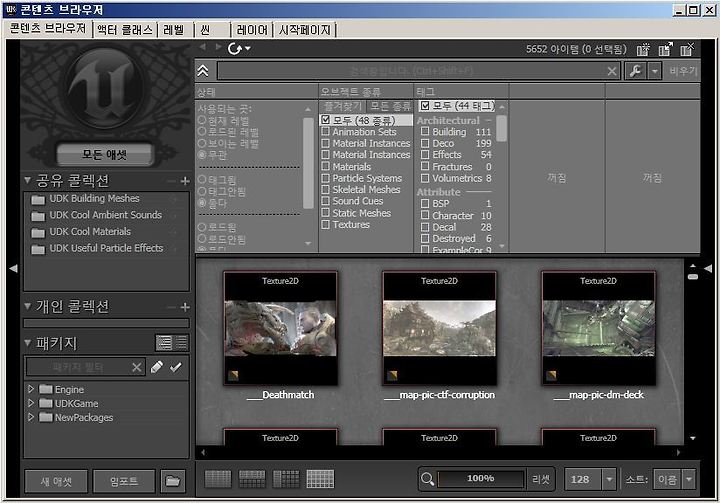
Task: Select the 콘텐츠 브라우저 tab
Action: tap(48, 28)
